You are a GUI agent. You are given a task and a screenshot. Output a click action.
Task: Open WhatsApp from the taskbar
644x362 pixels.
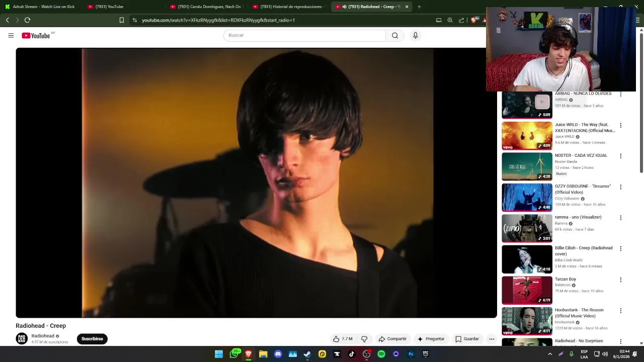point(234,354)
